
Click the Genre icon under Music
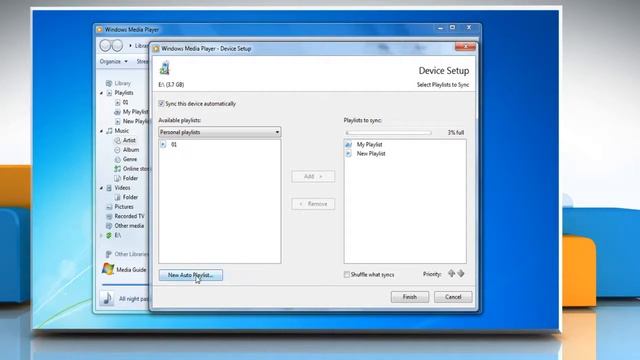[118, 159]
